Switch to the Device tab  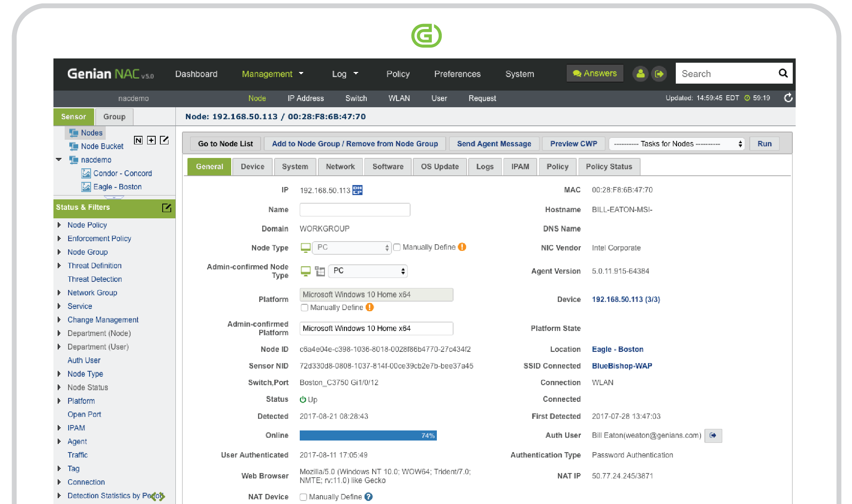[253, 167]
